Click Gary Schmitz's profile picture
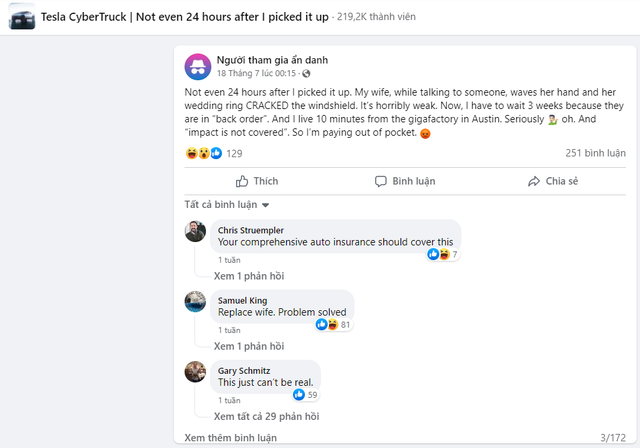Image resolution: width=640 pixels, height=448 pixels. [x=196, y=371]
